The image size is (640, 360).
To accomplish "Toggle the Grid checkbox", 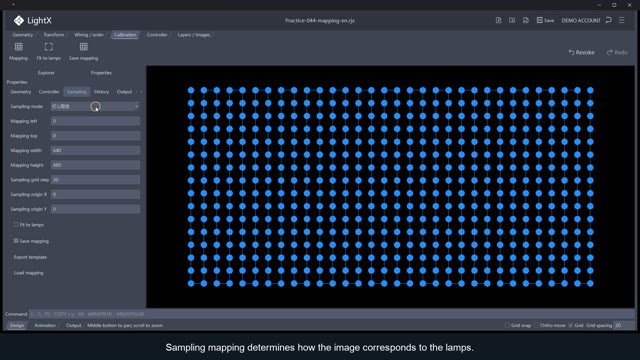I will pos(571,325).
